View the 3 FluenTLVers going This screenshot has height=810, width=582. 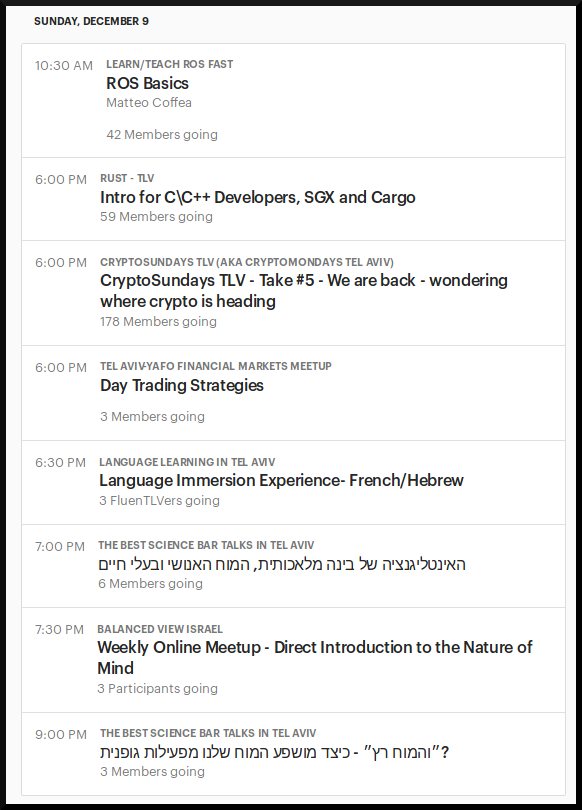tap(159, 501)
